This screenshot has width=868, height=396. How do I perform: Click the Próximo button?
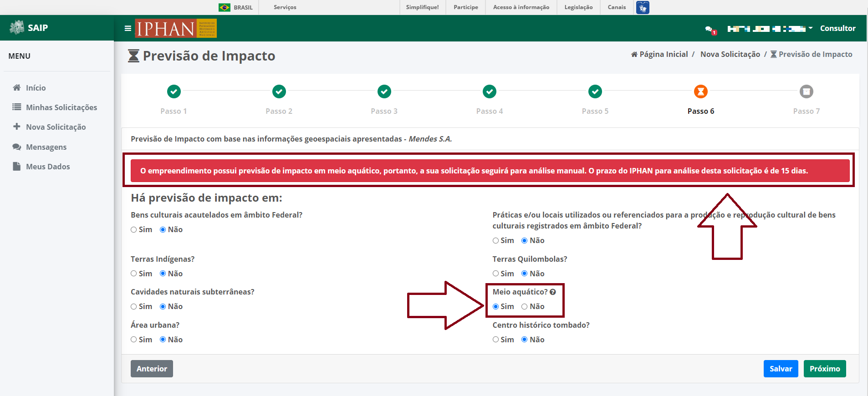825,369
